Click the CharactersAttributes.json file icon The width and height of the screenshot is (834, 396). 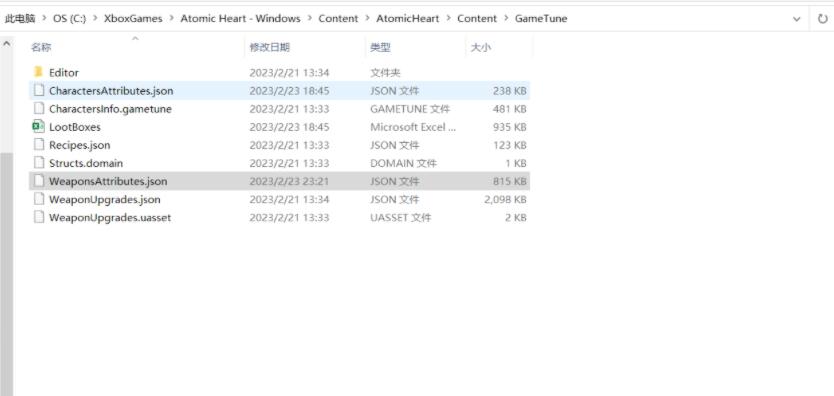coord(38,90)
